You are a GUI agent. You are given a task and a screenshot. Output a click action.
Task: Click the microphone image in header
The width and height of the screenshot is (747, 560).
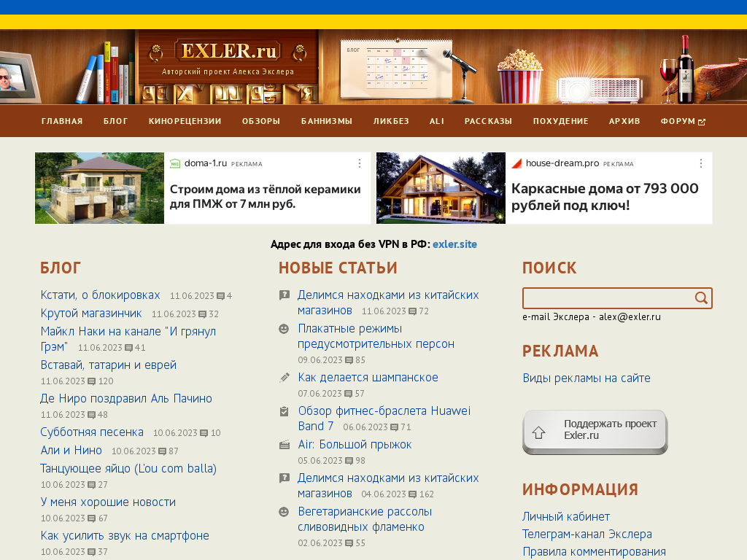pyautogui.click(x=460, y=76)
